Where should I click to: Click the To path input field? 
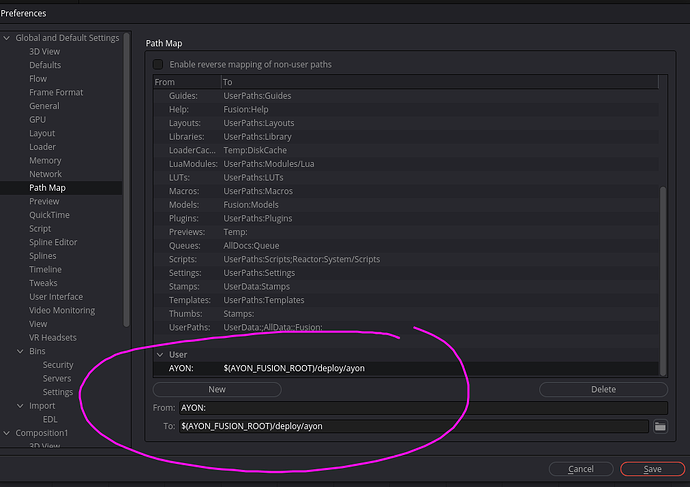(413, 427)
